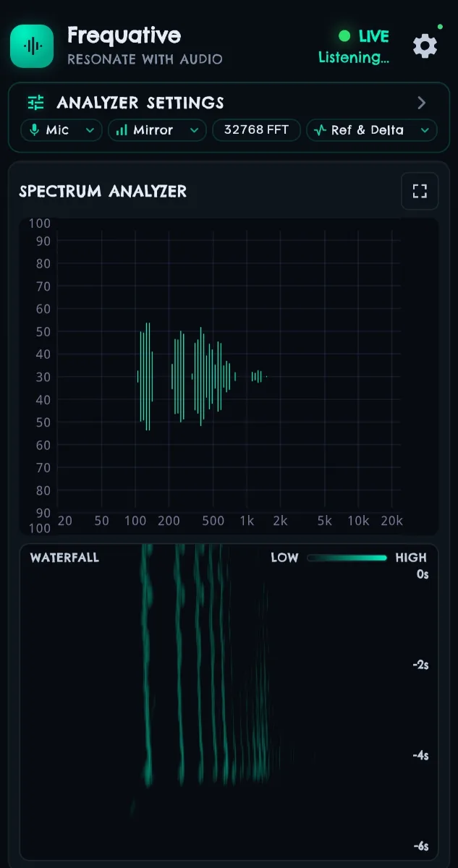Click the waveform icon in Ref & Delta

[x=320, y=130]
